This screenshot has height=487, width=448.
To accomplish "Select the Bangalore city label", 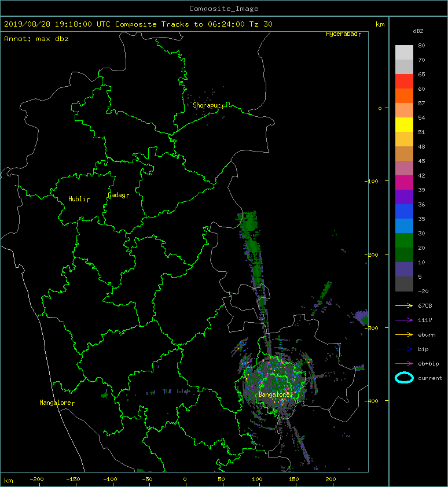I will 274,394.
